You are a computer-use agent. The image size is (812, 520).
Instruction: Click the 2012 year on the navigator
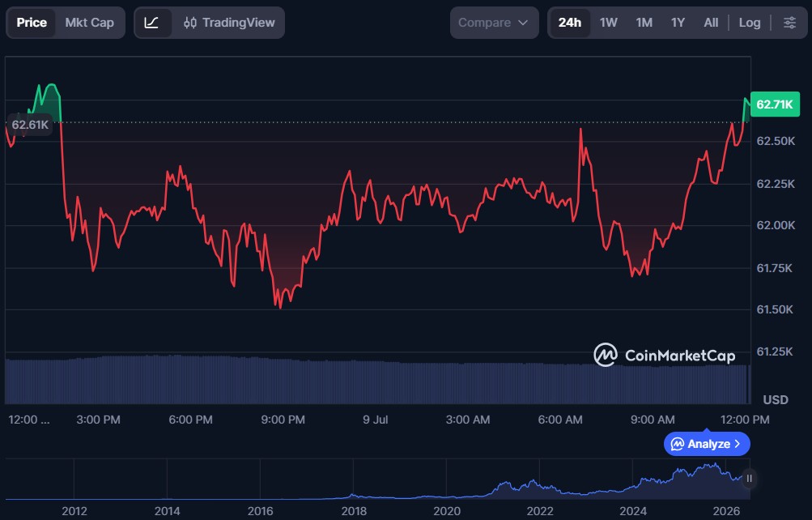coord(74,511)
